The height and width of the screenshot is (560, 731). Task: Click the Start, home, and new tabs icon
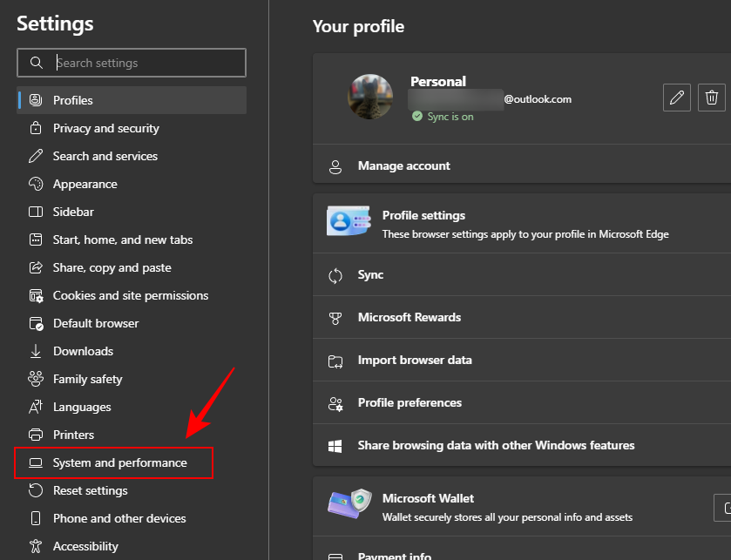[x=36, y=240]
